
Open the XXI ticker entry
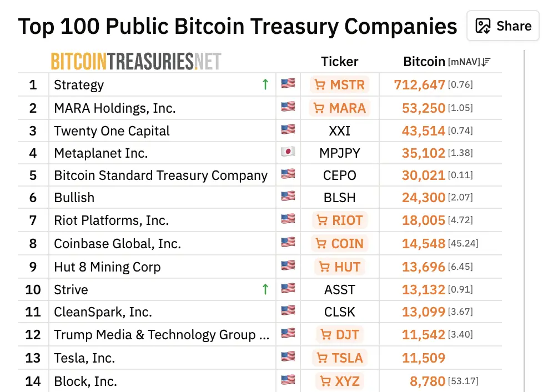(339, 130)
